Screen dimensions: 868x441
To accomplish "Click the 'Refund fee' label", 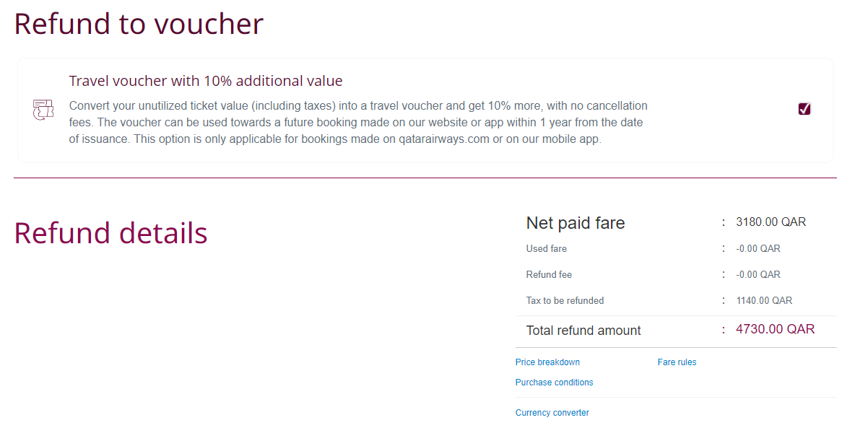I will click(x=549, y=275).
